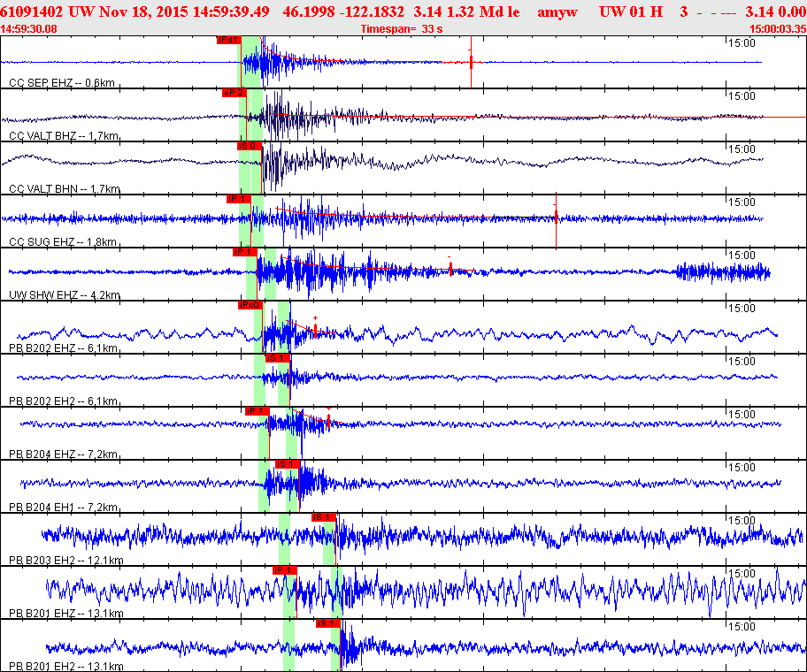Click the analyst name 'amyw' in header

(557, 11)
